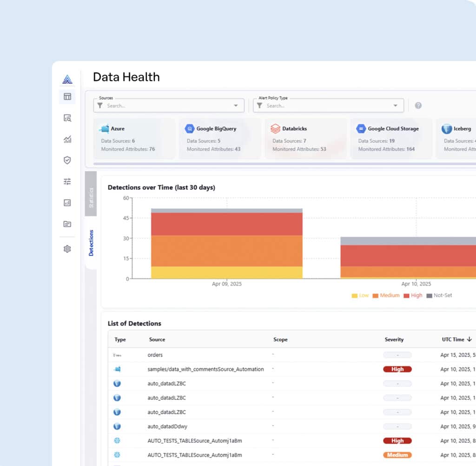Screen dimensions: 476x466
Task: Click the High badge on samples/data_with_comments row
Action: coord(397,369)
